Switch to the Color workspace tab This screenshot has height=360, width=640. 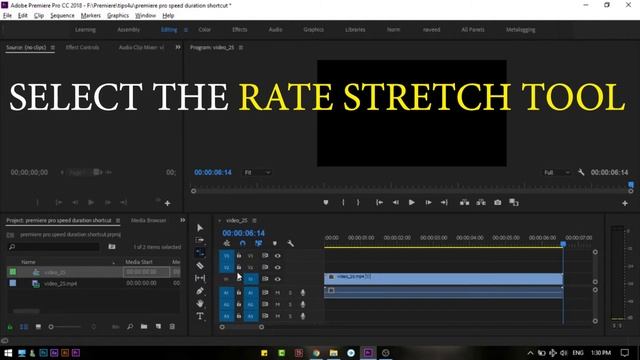[x=204, y=30]
